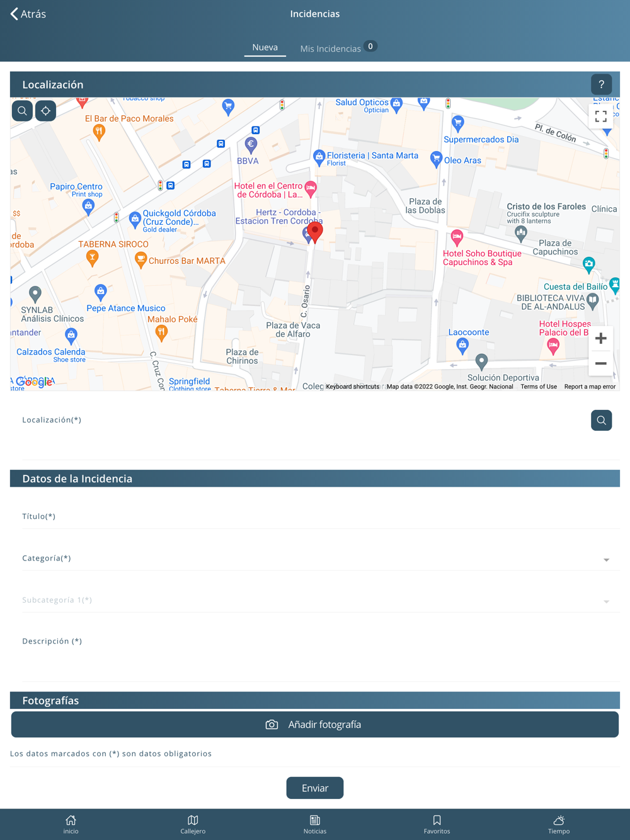
Task: Click Report a map error link
Action: click(590, 387)
